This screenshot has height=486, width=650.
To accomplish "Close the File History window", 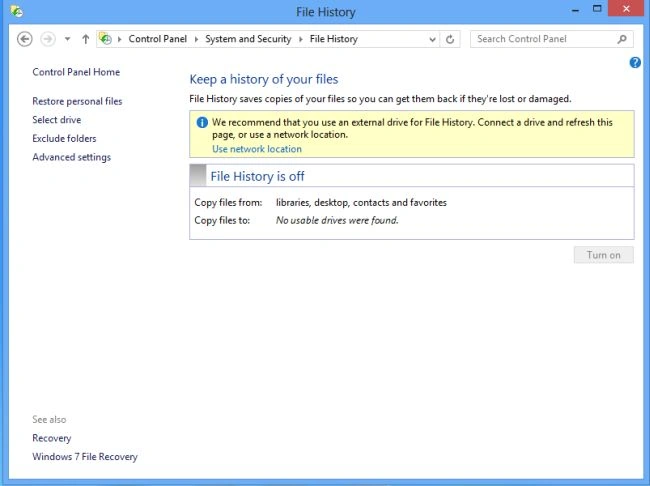I will [x=626, y=8].
